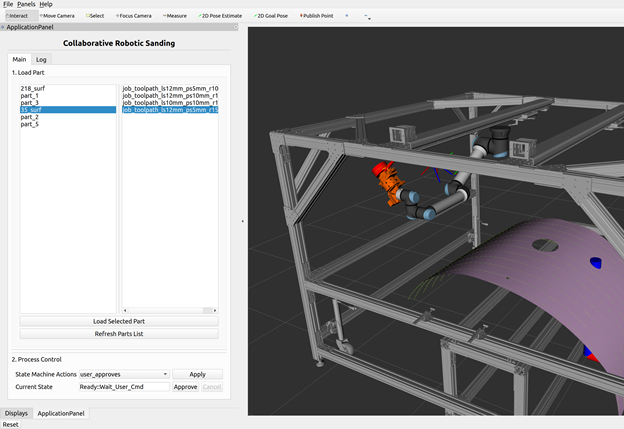624x429 pixels.
Task: Switch to the Log tab
Action: pos(41,60)
